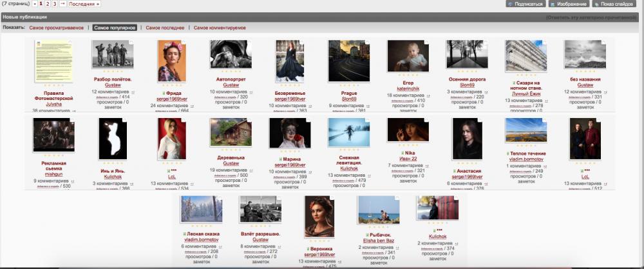Open the Фрида portrait thumbnail
Image resolution: width=644 pixels, height=269 pixels.
click(172, 61)
